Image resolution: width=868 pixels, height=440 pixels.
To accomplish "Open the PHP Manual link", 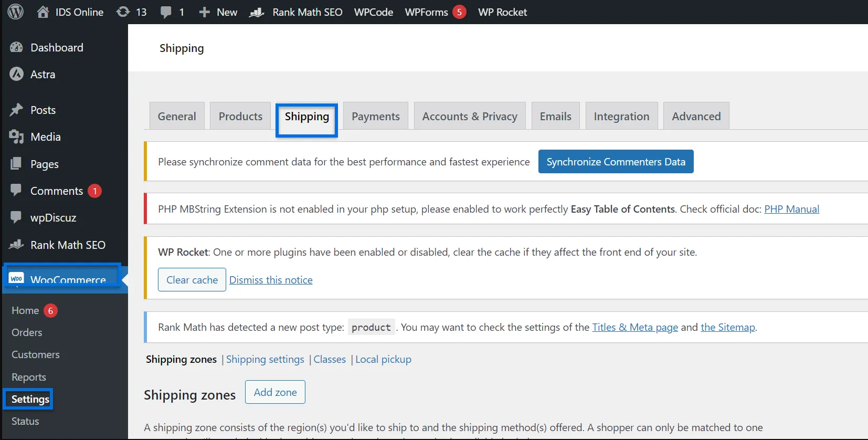I will pyautogui.click(x=791, y=209).
